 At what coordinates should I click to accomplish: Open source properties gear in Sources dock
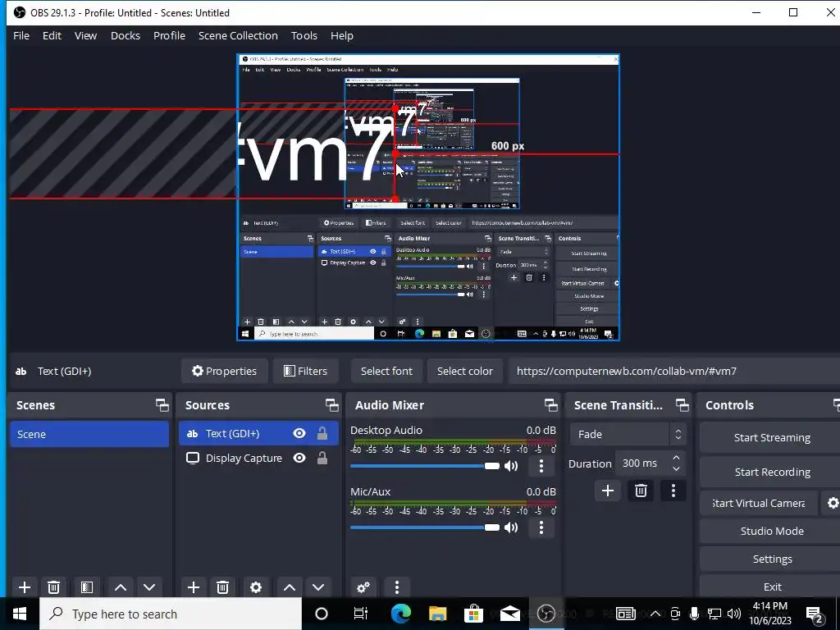[x=256, y=587]
